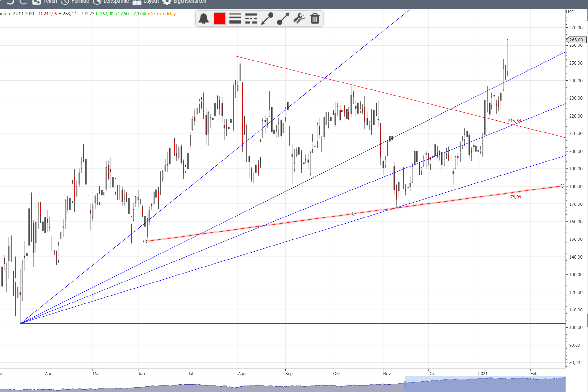The width and height of the screenshot is (588, 392).
Task: Open drawing settings with the wrench icon
Action: pos(299,18)
